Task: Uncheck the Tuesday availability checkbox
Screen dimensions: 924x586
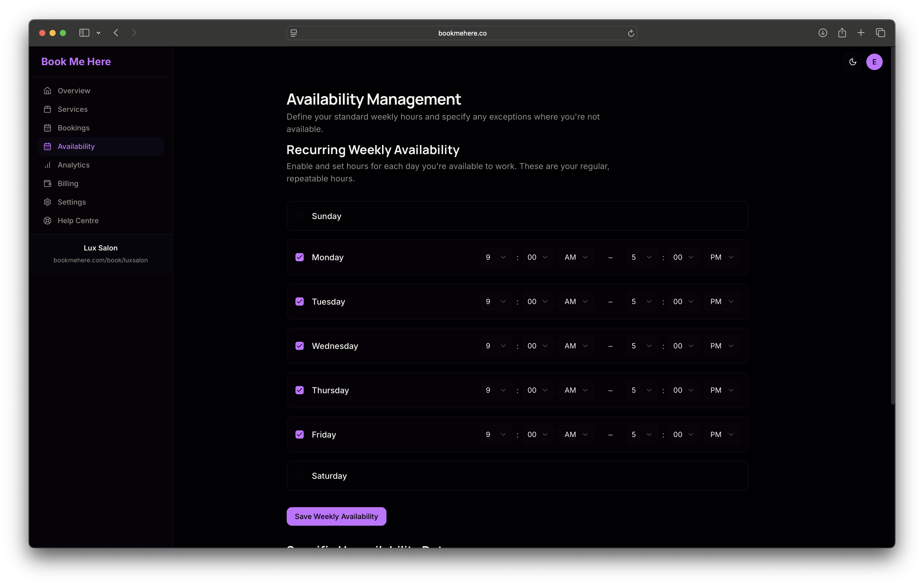Action: tap(300, 302)
